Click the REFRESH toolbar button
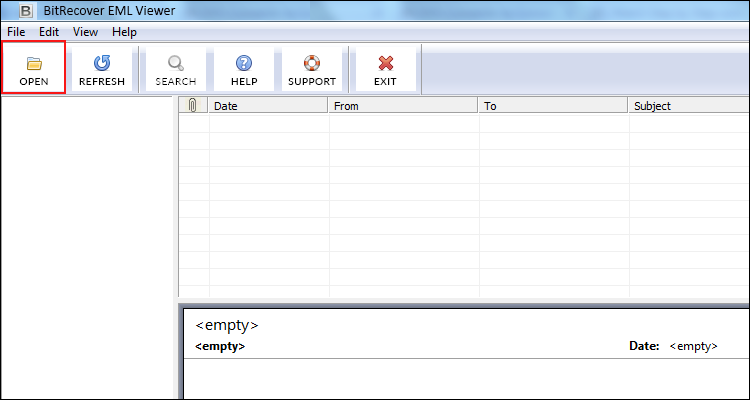This screenshot has height=400, width=750. click(x=102, y=69)
